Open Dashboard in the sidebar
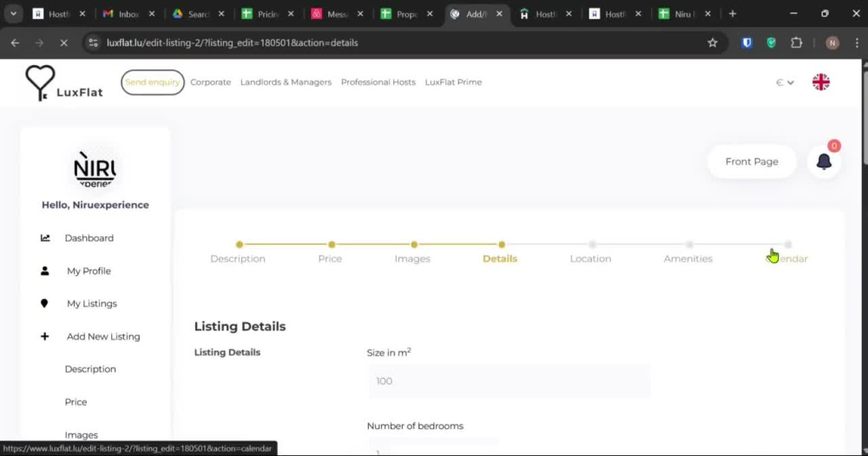868x456 pixels. coord(89,238)
